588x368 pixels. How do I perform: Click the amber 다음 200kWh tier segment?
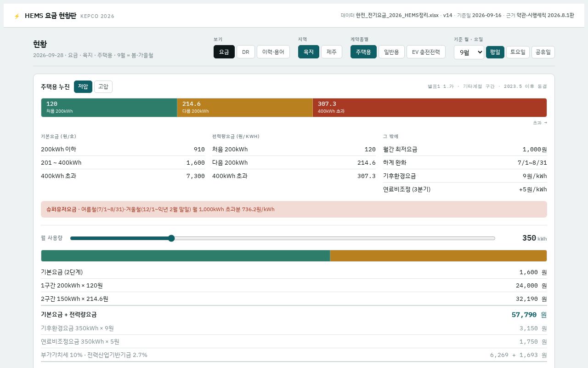pyautogui.click(x=245, y=108)
